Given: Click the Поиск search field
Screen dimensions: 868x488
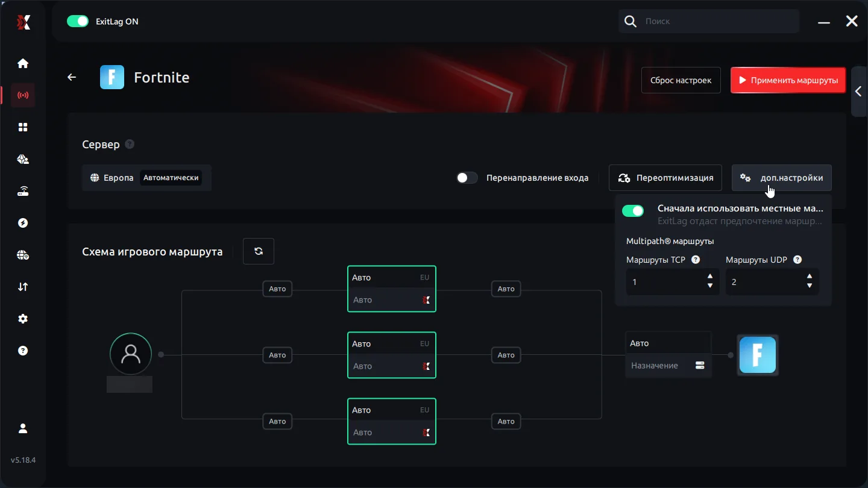Looking at the screenshot, I should click(x=709, y=21).
